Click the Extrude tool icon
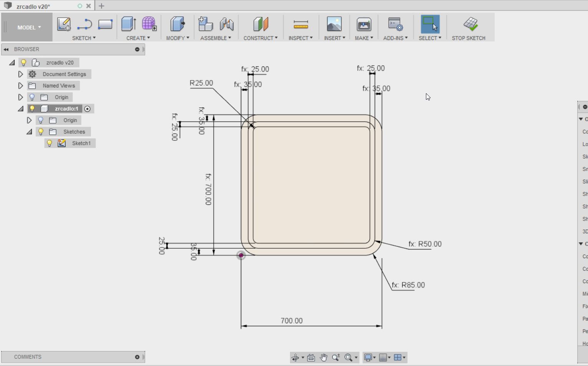Viewport: 588px width, 366px height. [129, 24]
